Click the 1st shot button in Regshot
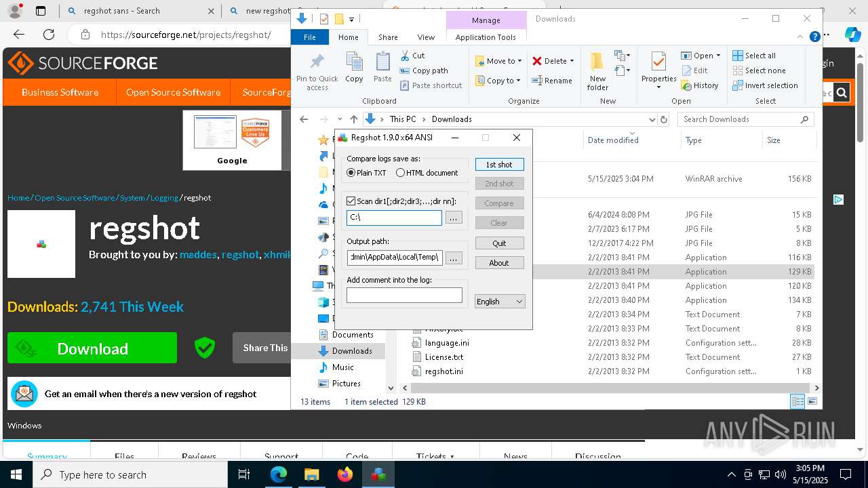Image resolution: width=868 pixels, height=488 pixels. coord(499,165)
